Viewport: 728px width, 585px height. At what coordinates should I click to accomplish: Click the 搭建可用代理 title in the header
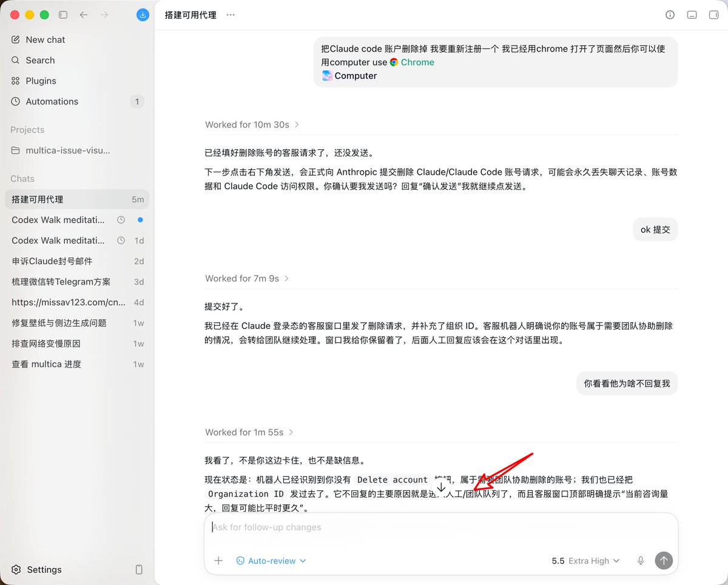click(190, 15)
